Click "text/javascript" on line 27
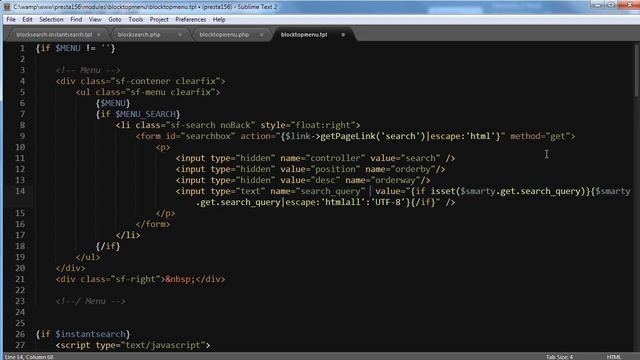The height and width of the screenshot is (360, 640). coord(163,345)
